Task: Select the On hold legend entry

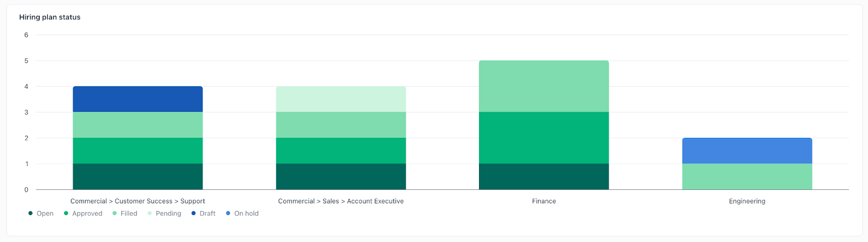Action: pyautogui.click(x=242, y=213)
